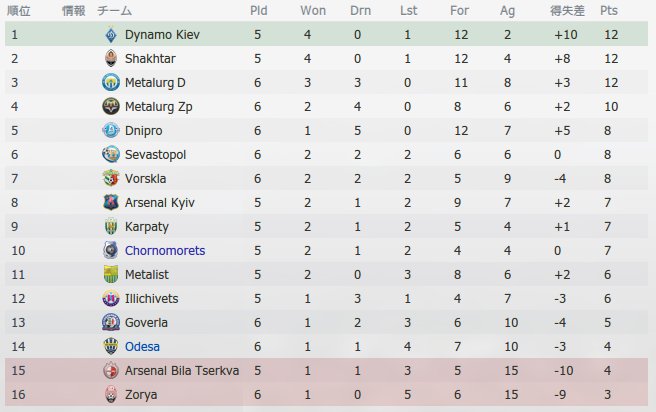Image resolution: width=656 pixels, height=412 pixels.
Task: Click the Pld column header
Action: (259, 10)
